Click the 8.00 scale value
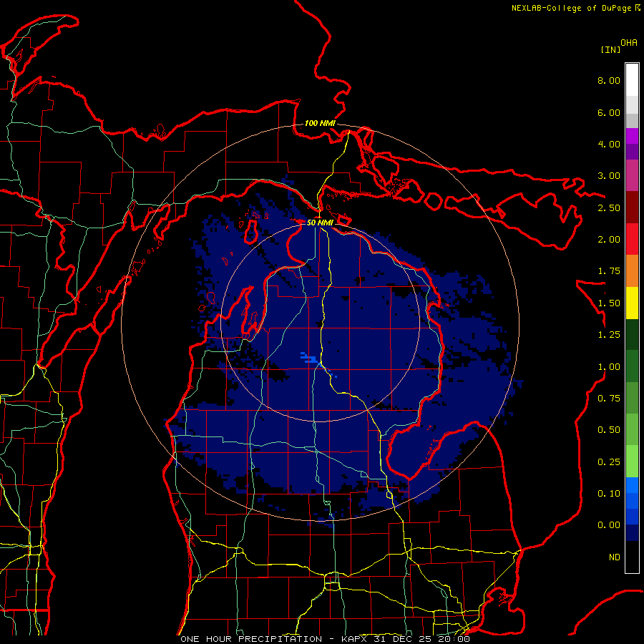This screenshot has width=644, height=644. pyautogui.click(x=609, y=80)
